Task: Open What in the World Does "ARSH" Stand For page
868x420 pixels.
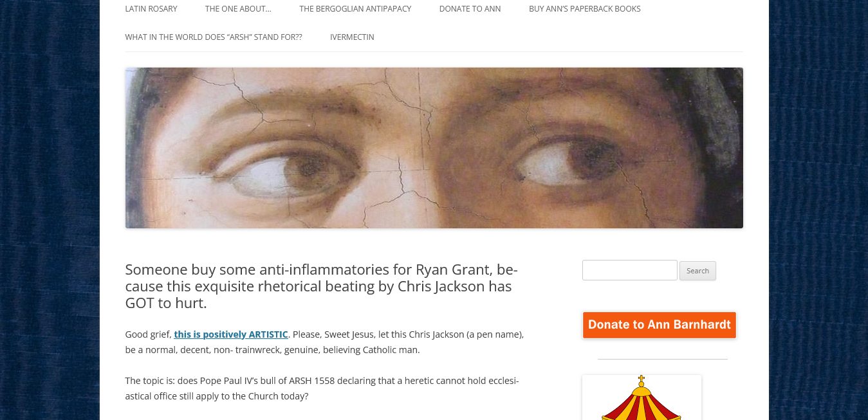Action: coord(214,37)
